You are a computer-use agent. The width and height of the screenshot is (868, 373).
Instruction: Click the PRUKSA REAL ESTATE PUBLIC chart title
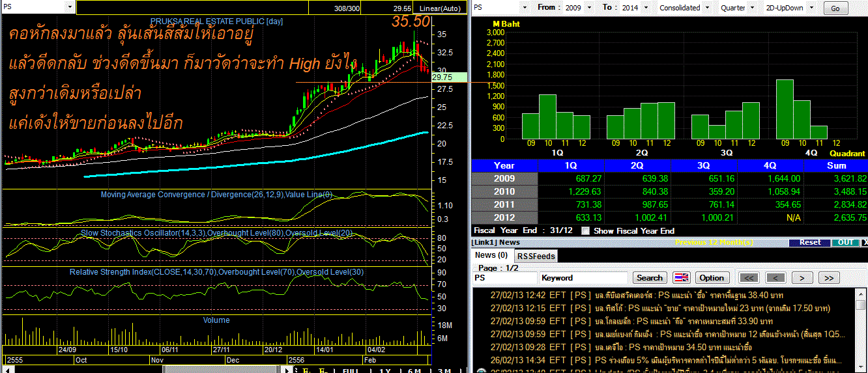(x=216, y=21)
